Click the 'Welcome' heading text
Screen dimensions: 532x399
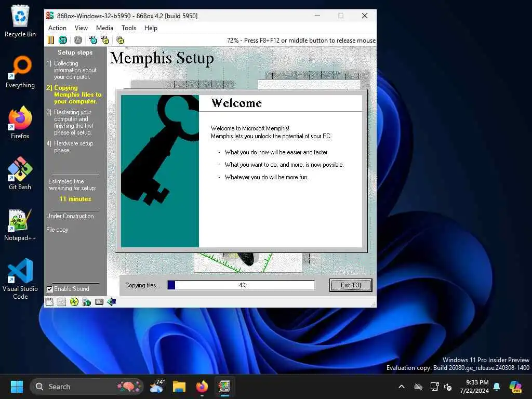tap(236, 103)
